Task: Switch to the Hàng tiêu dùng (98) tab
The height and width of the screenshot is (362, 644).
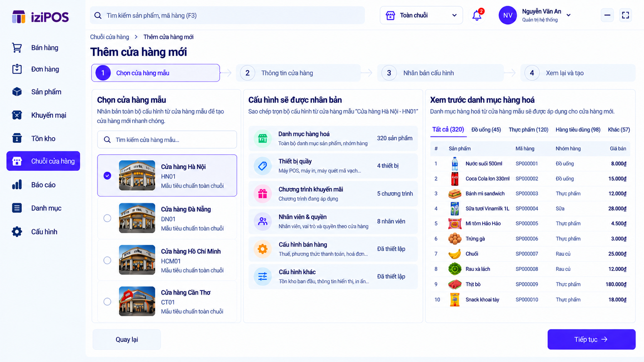Action: point(578,130)
